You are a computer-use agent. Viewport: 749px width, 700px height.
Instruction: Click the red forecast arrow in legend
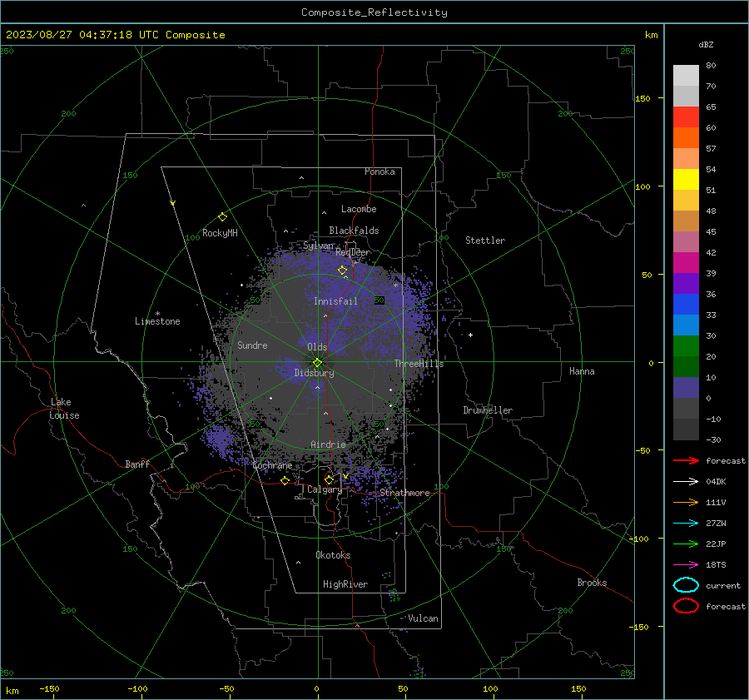coord(686,460)
